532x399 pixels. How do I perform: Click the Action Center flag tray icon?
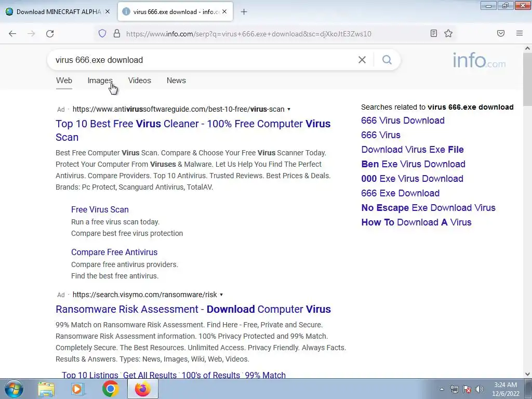click(x=467, y=389)
